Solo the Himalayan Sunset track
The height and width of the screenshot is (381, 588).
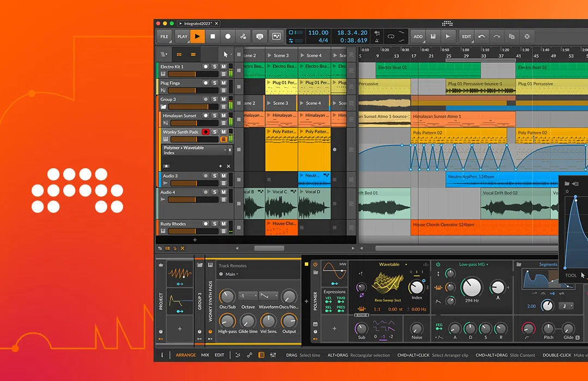(x=215, y=115)
